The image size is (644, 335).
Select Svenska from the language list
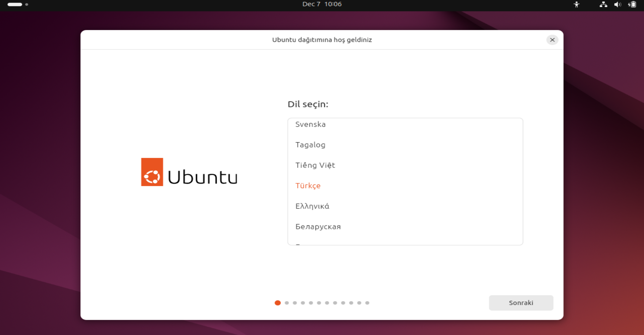(x=310, y=124)
